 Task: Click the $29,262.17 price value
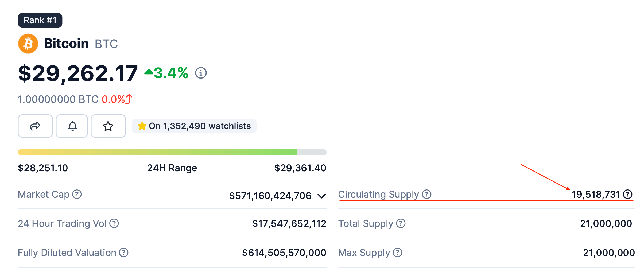click(x=78, y=73)
